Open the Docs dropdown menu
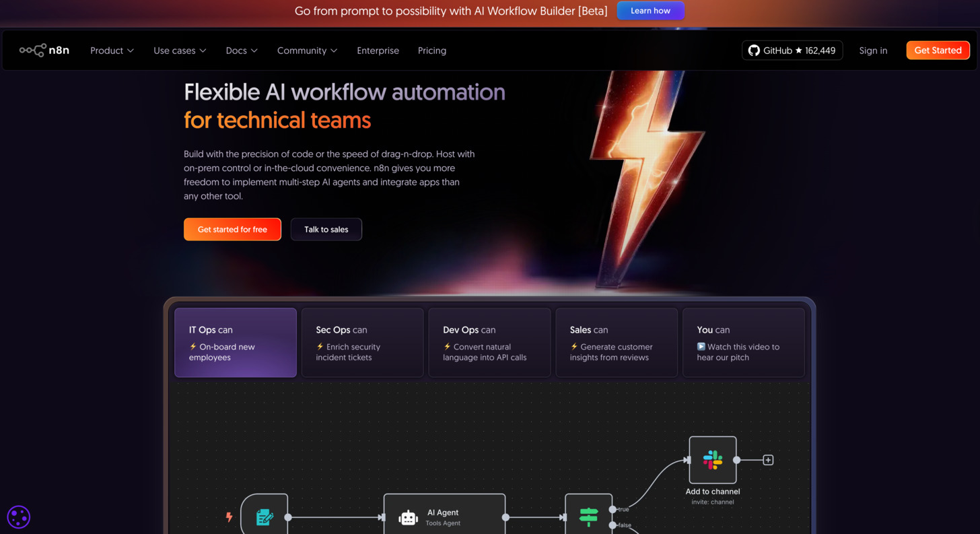 pos(242,51)
